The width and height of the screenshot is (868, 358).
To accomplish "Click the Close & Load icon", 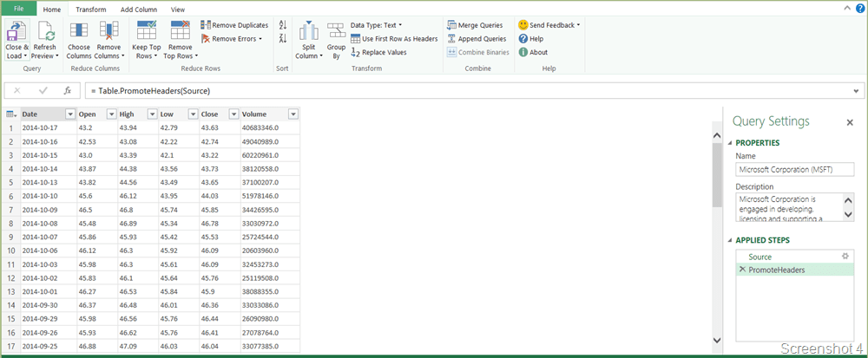I will (16, 33).
